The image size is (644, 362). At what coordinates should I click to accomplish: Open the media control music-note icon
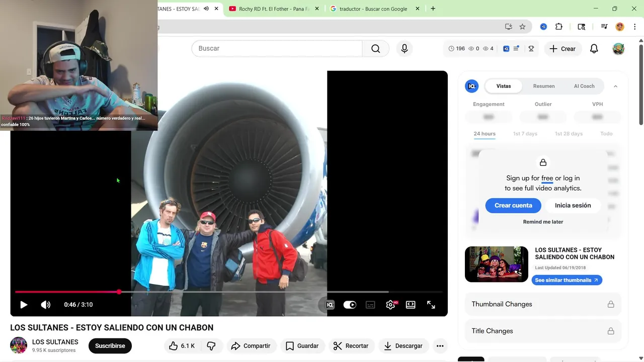click(604, 27)
